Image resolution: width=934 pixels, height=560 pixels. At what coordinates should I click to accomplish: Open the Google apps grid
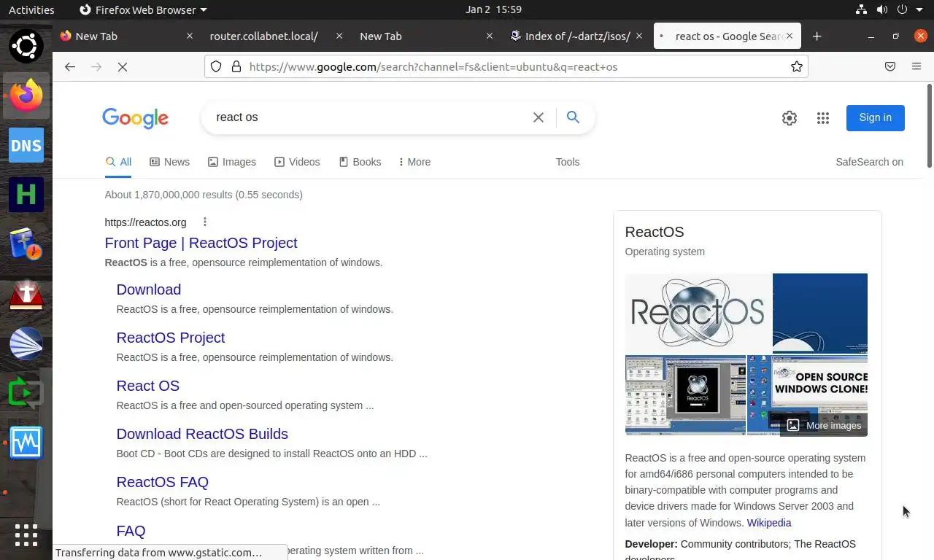tap(823, 118)
